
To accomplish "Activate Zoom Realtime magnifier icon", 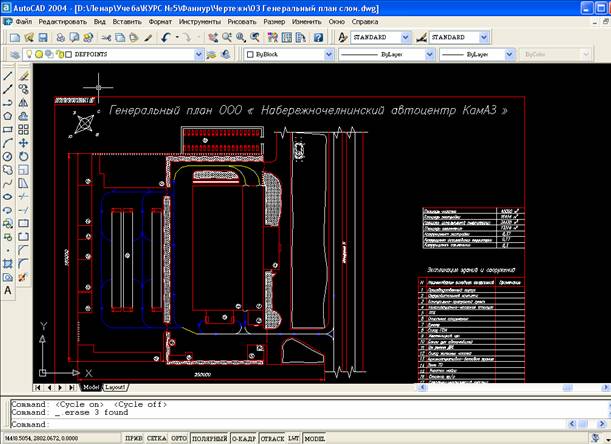I will click(x=227, y=37).
